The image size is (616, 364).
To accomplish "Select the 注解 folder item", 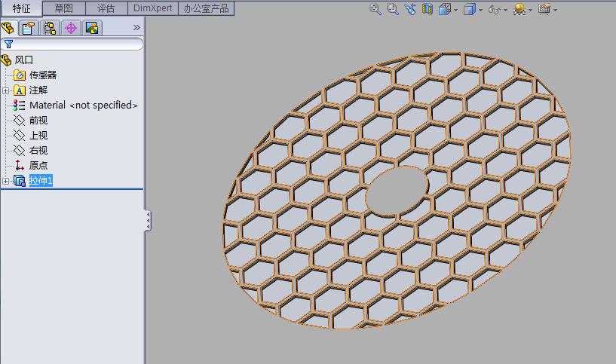I will tap(38, 90).
